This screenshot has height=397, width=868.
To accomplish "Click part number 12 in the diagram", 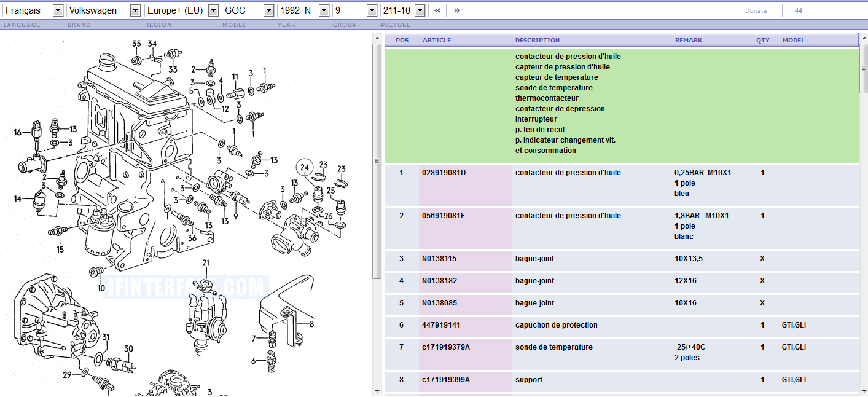I will coord(225,109).
